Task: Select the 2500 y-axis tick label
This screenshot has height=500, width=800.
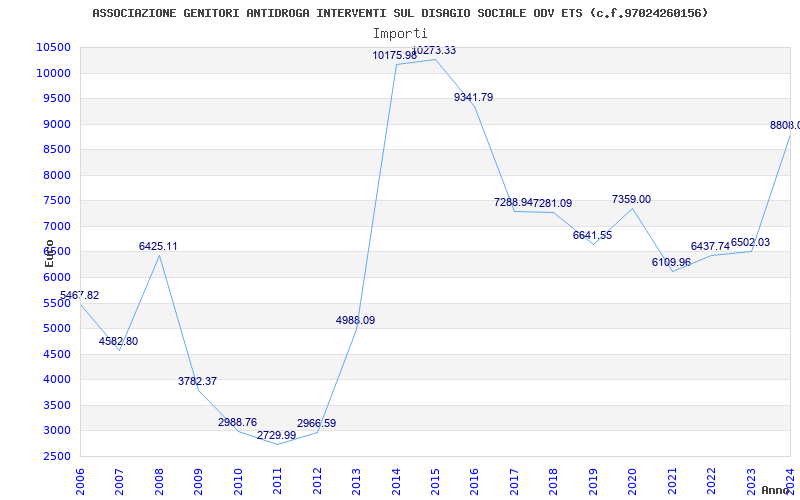Action: pos(56,456)
